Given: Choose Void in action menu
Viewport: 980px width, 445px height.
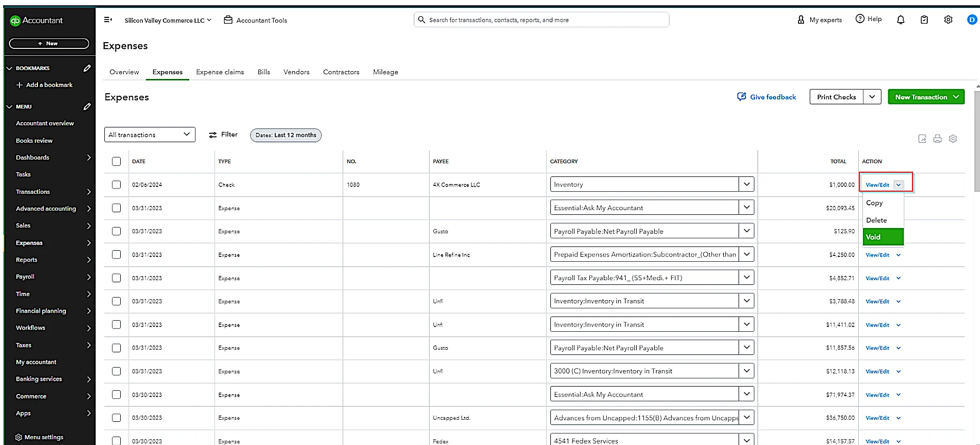Looking at the screenshot, I should coord(883,237).
